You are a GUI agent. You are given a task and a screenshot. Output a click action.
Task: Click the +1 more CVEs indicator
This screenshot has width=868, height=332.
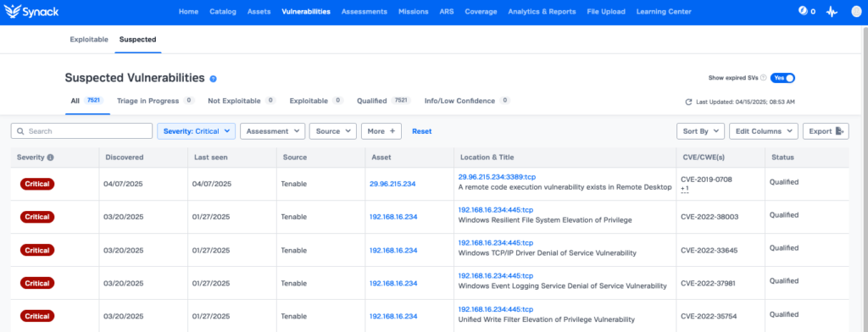(x=685, y=189)
